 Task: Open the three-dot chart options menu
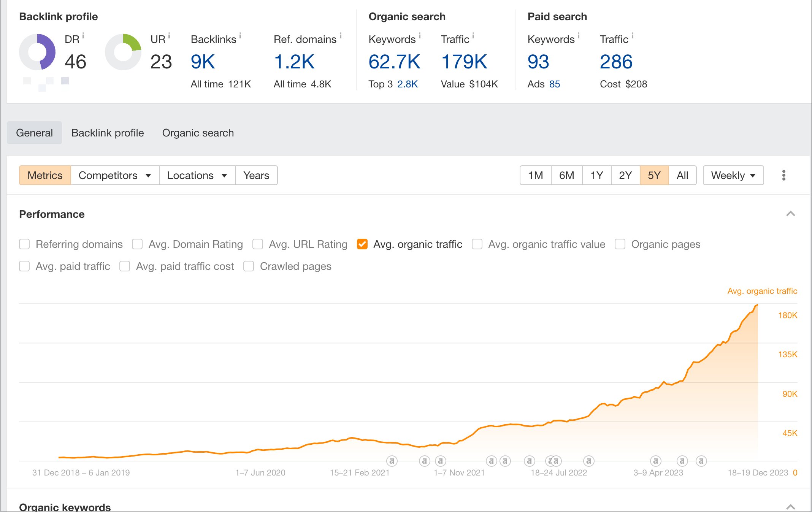point(784,175)
